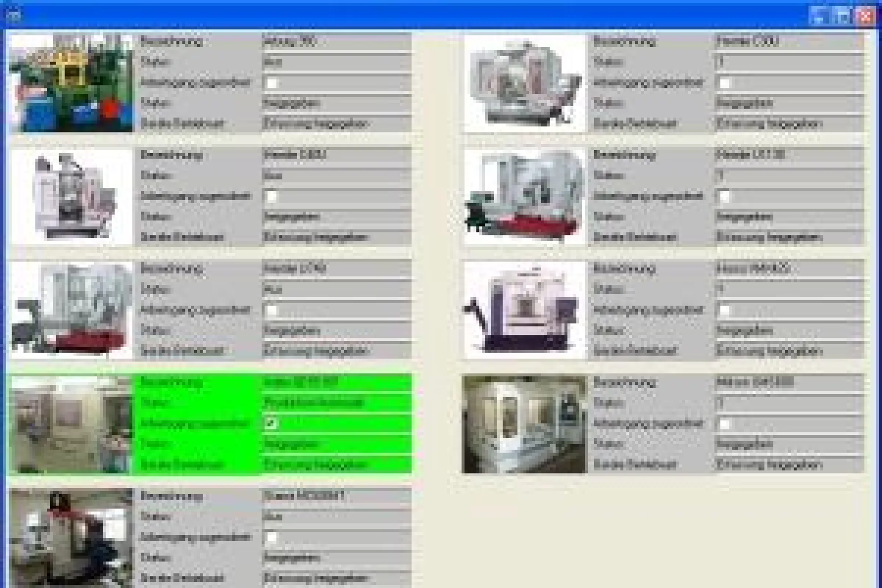Select the green-highlighted machine's photo
The image size is (882, 588).
click(x=71, y=425)
